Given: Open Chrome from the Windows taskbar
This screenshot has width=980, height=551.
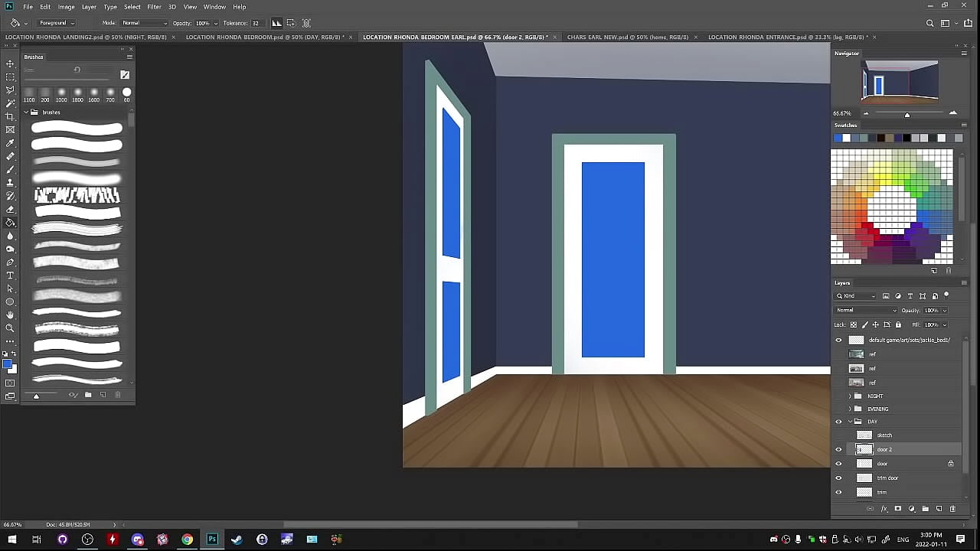Looking at the screenshot, I should [187, 540].
